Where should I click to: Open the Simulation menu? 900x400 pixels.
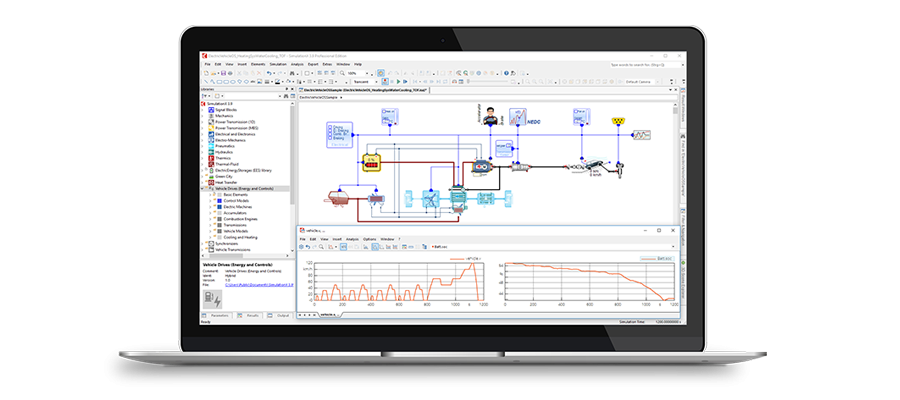(278, 64)
